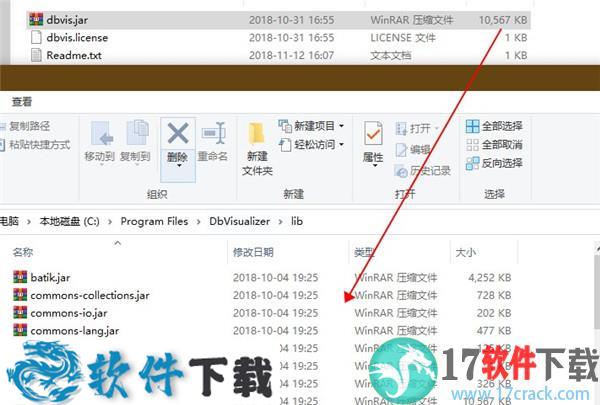Select the dbvis.license file icon
This screenshot has height=405, width=600.
36,38
